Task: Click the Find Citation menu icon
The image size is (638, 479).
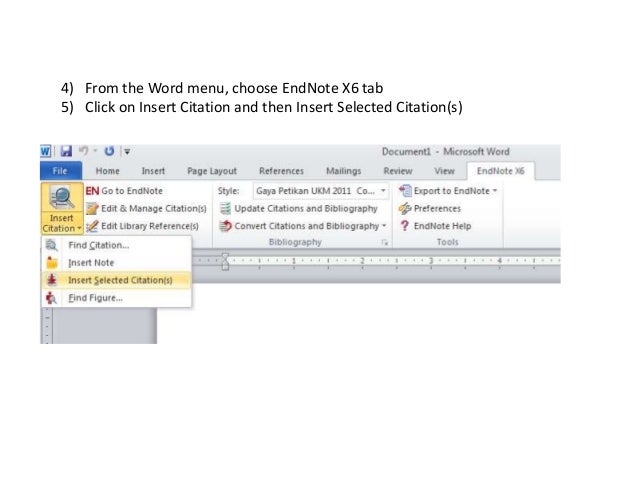Action: tap(52, 245)
